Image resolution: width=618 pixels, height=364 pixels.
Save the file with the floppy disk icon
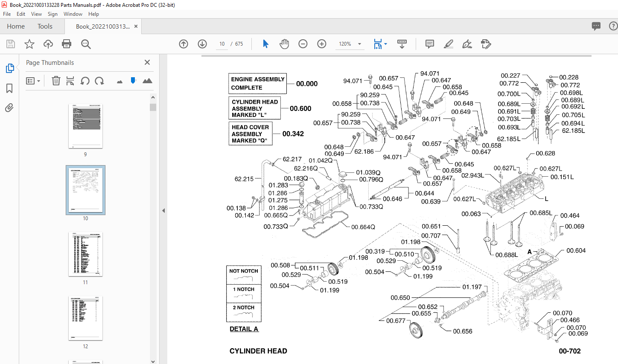coord(11,44)
